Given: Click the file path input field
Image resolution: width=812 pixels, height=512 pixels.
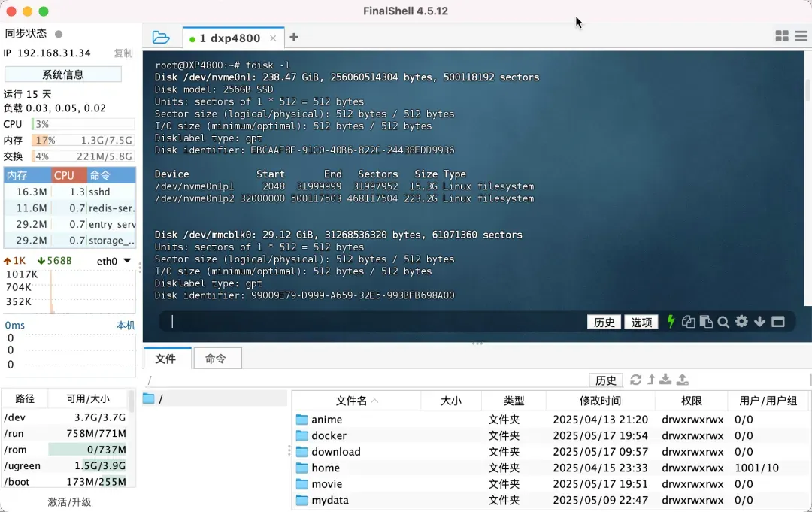Looking at the screenshot, I should click(x=365, y=380).
